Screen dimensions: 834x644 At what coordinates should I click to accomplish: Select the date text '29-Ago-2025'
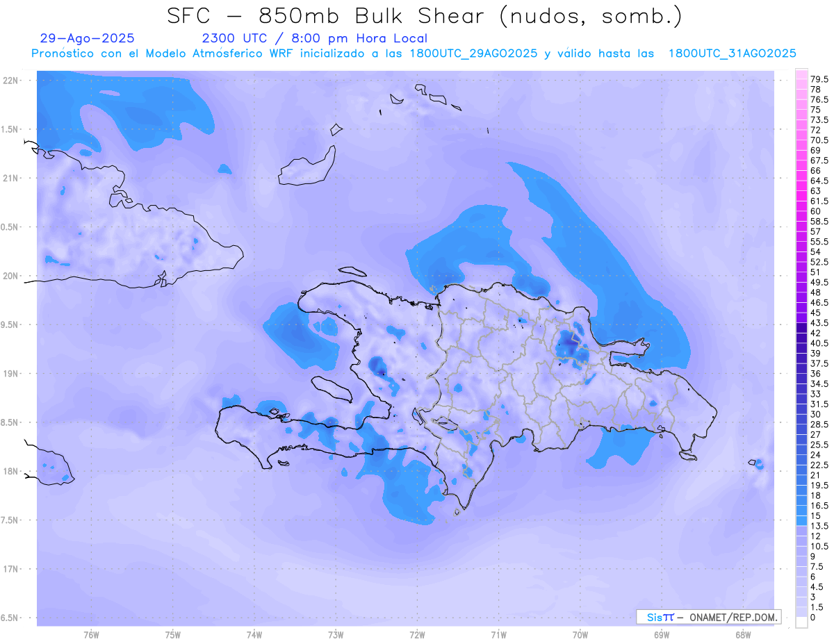pos(87,38)
